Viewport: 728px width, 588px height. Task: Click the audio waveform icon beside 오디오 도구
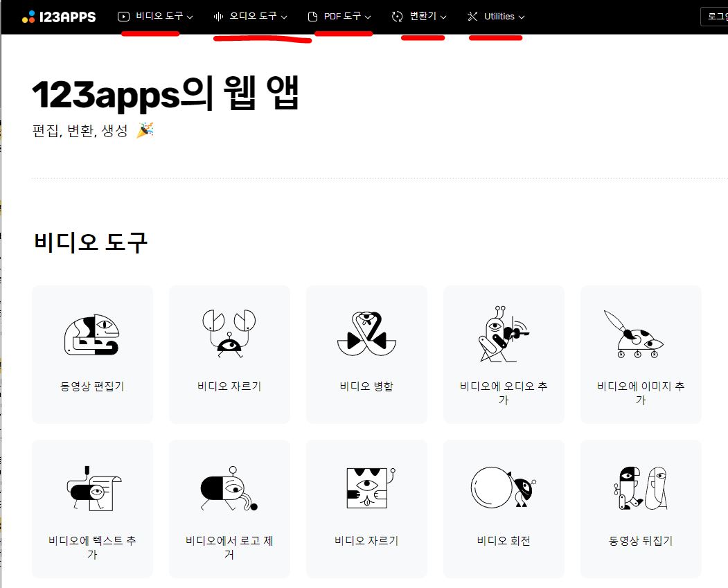(x=218, y=17)
